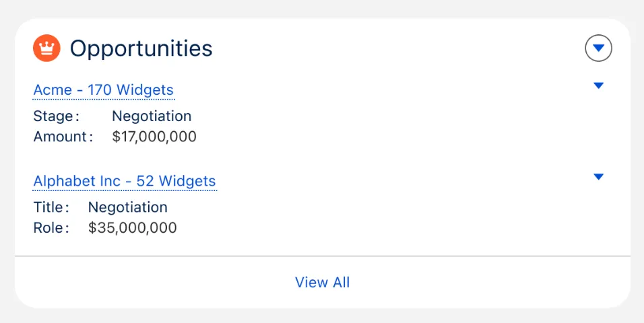Image resolution: width=644 pixels, height=323 pixels.
Task: Open the Acme - 170 Widgets opportunity link
Action: [x=103, y=90]
